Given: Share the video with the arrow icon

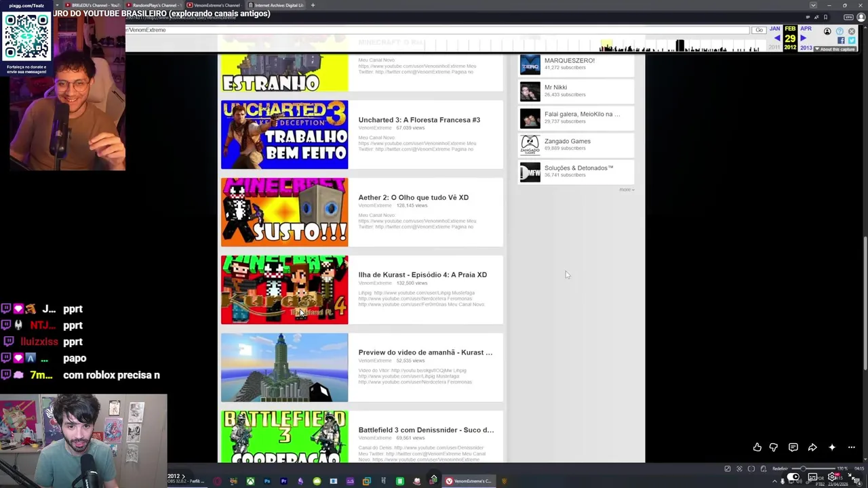Looking at the screenshot, I should (812, 447).
